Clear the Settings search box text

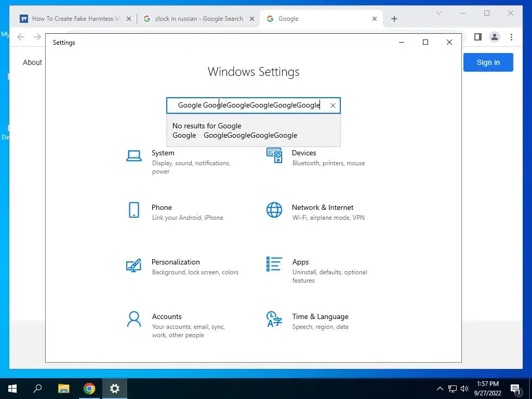[x=333, y=105]
